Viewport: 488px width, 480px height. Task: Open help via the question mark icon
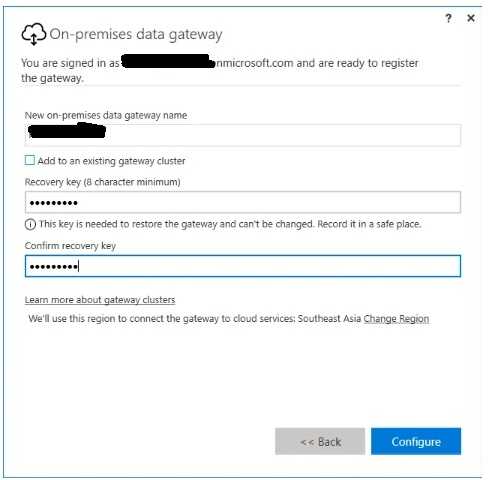click(449, 18)
